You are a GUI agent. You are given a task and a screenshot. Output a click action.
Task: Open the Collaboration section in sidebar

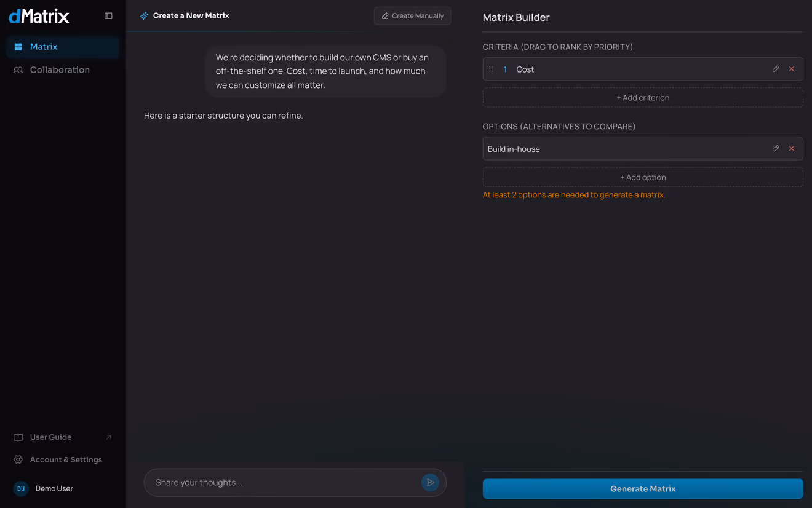click(x=63, y=70)
